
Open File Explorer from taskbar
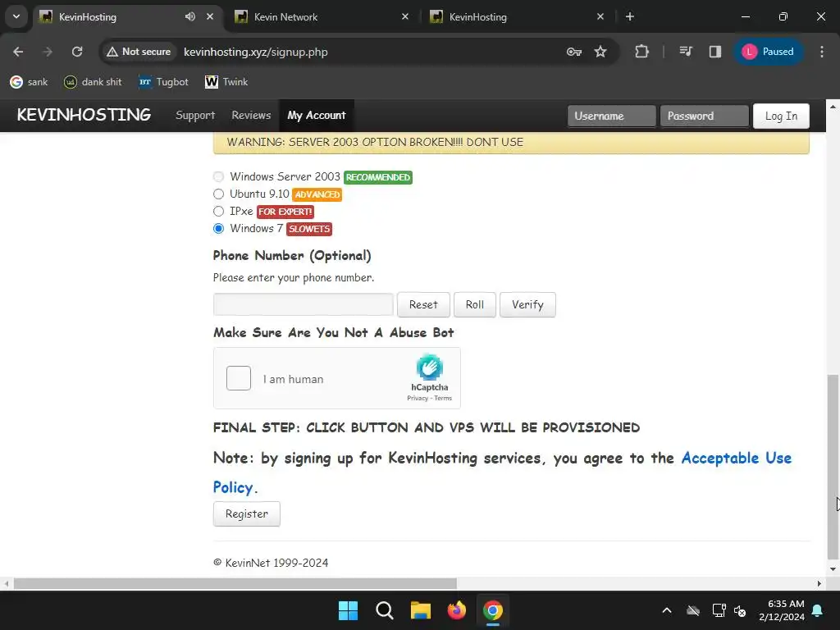(x=421, y=610)
